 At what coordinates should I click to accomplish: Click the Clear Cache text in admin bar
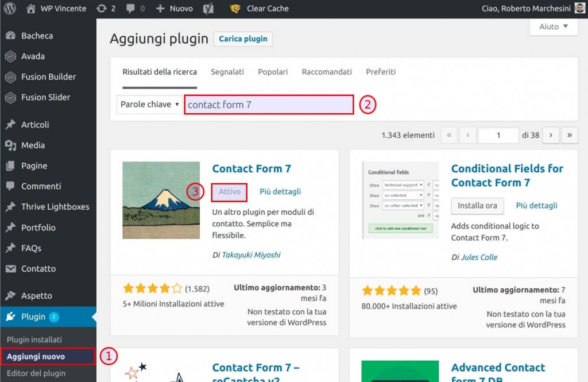pyautogui.click(x=268, y=8)
